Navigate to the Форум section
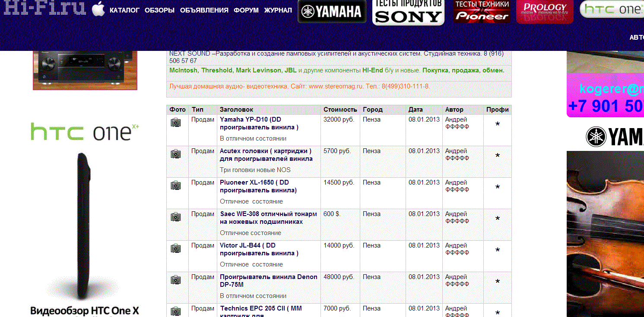 pos(246,10)
